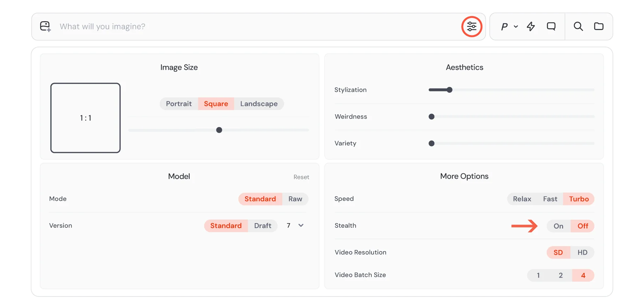Click the chat bubble icon
The height and width of the screenshot is (308, 644).
click(551, 27)
